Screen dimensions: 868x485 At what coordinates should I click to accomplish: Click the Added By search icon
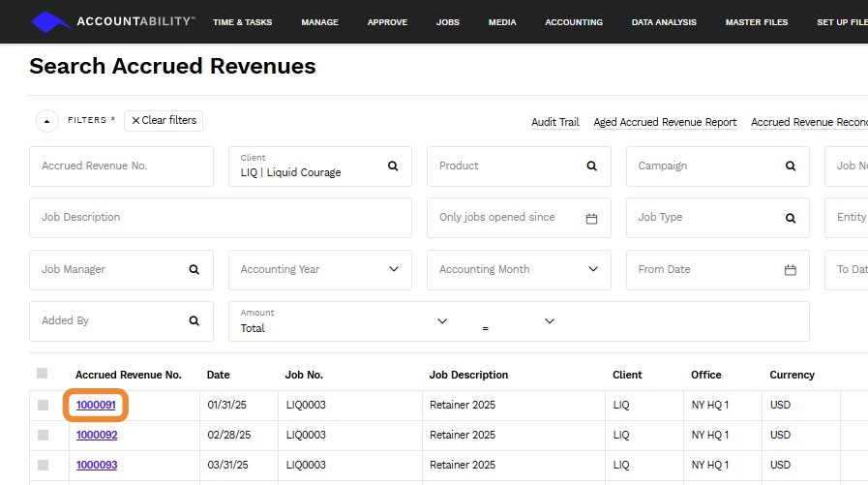click(194, 321)
